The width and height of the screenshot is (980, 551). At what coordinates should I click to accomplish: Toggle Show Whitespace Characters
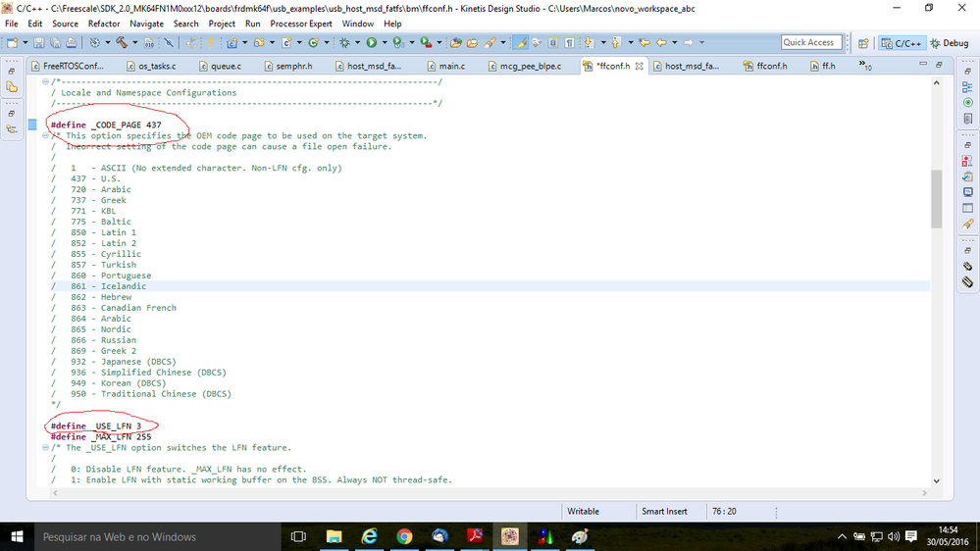tap(569, 42)
